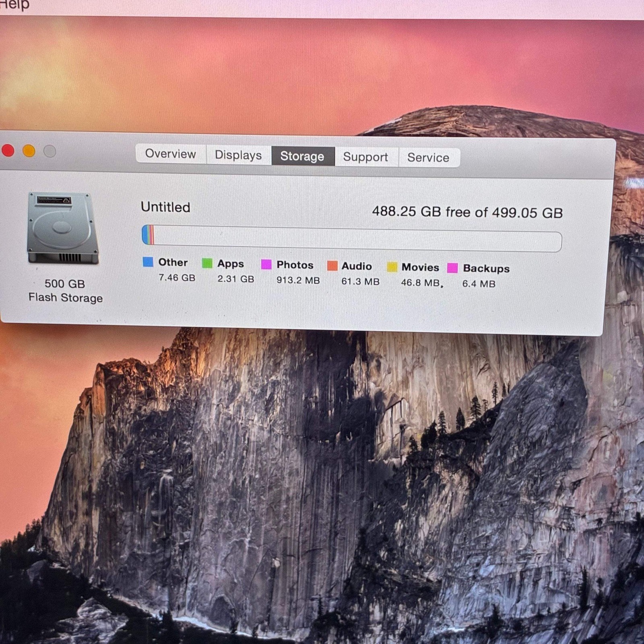Click the pink Backups color swatch
644x644 pixels.
click(452, 268)
